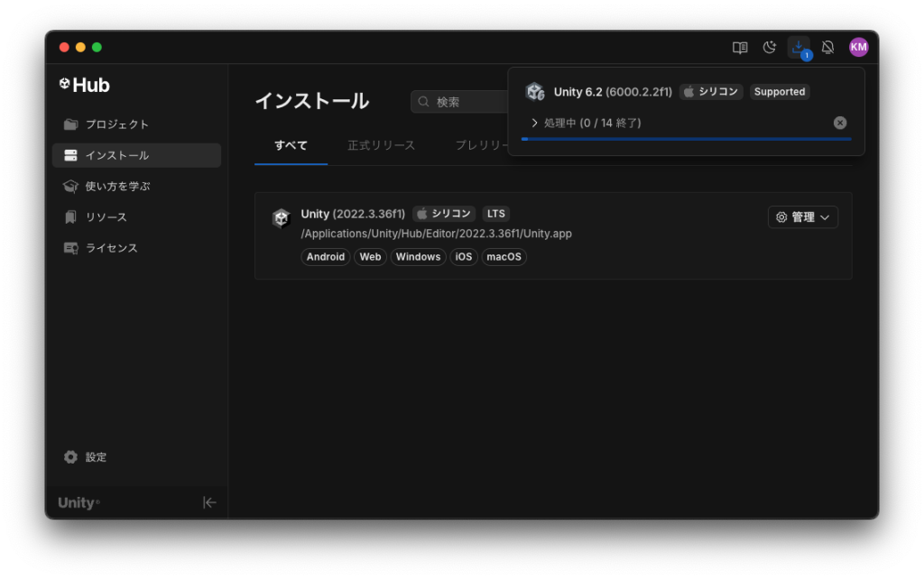Click the ライセンス card icon

(70, 248)
